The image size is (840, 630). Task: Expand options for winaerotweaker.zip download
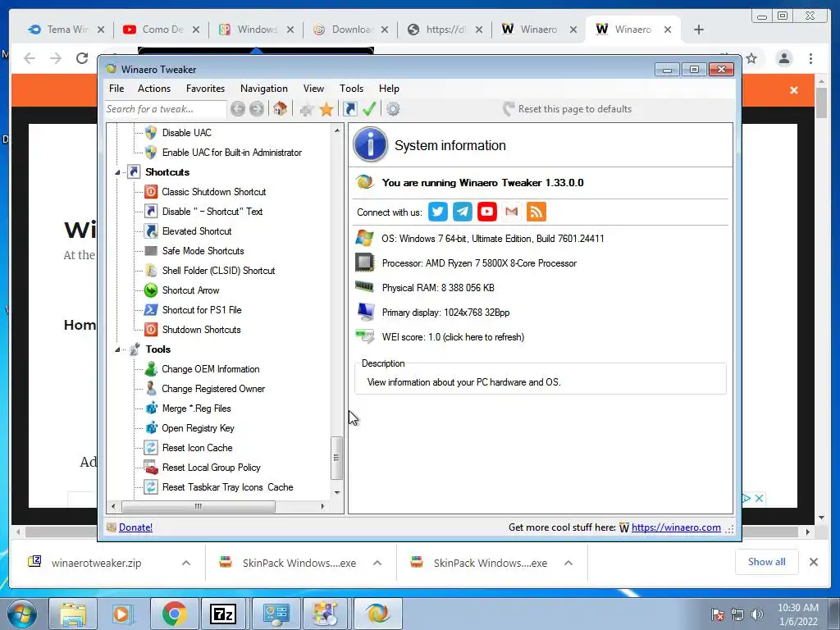pyautogui.click(x=186, y=563)
